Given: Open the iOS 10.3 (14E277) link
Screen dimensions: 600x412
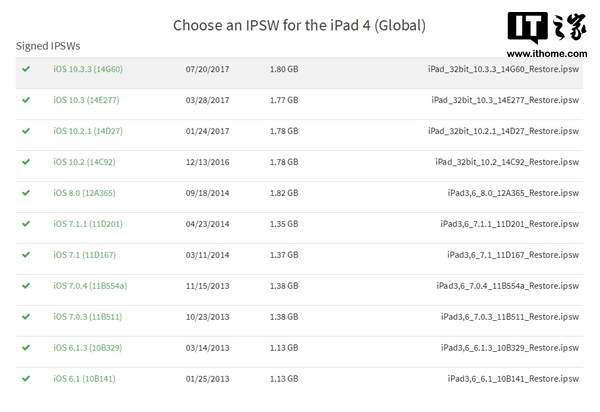Looking at the screenshot, I should pos(86,100).
